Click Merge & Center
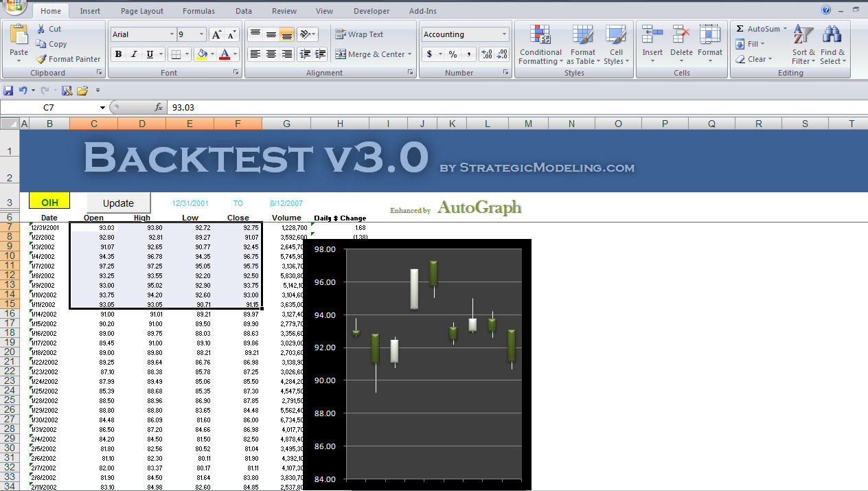 click(373, 54)
